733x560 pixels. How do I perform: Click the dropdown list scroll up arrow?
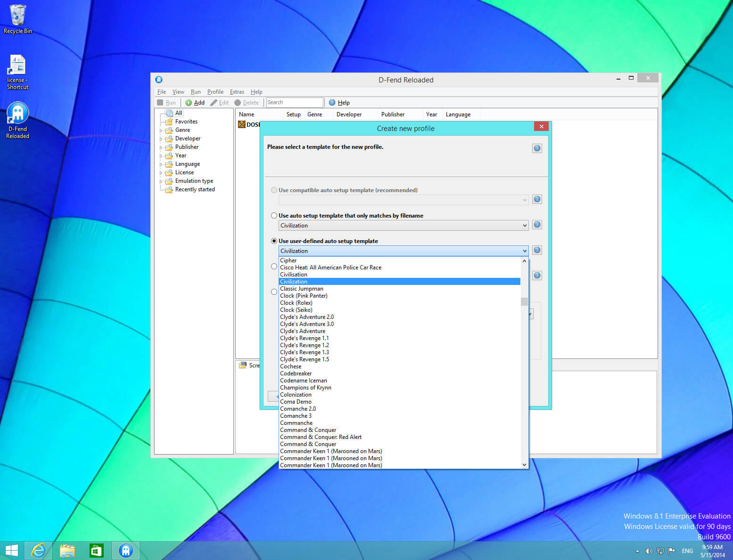[524, 260]
